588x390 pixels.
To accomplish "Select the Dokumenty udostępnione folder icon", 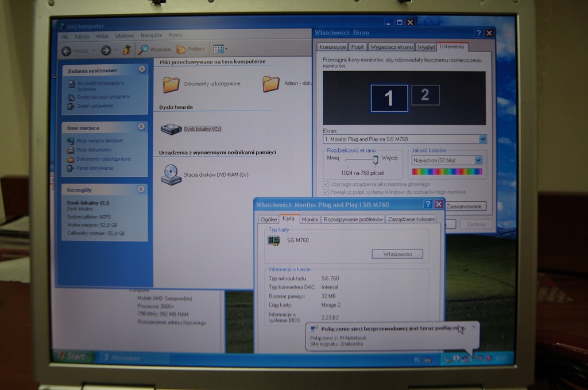I will (171, 84).
